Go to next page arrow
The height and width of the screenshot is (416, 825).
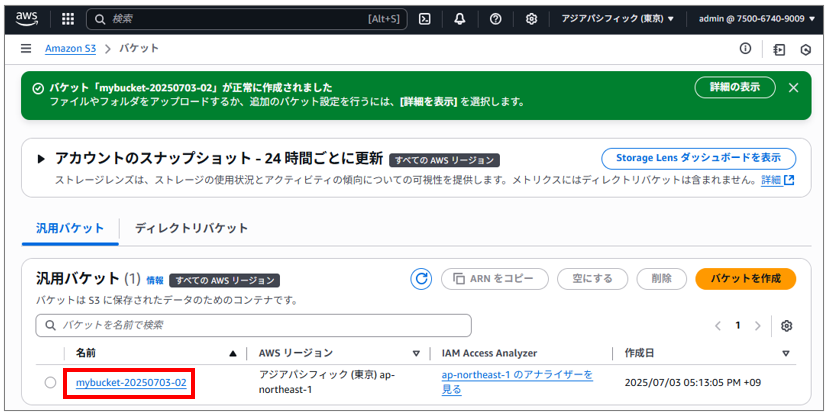[758, 326]
